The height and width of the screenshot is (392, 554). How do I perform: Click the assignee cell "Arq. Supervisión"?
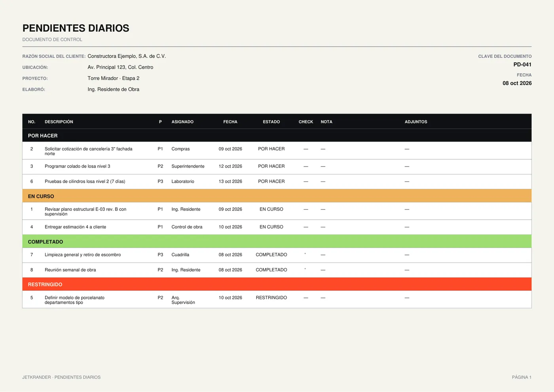coord(183,300)
